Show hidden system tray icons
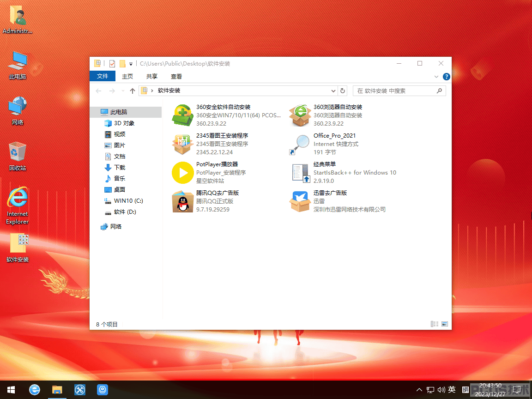The height and width of the screenshot is (399, 532). (419, 389)
